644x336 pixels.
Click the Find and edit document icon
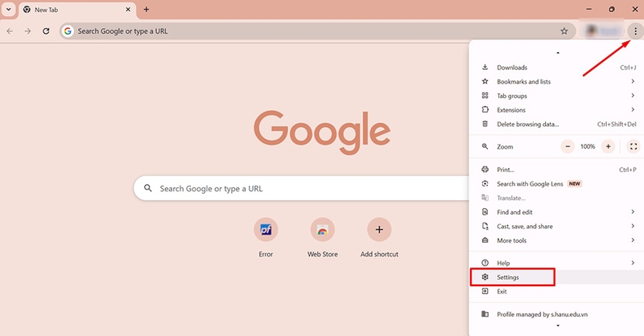(x=485, y=211)
